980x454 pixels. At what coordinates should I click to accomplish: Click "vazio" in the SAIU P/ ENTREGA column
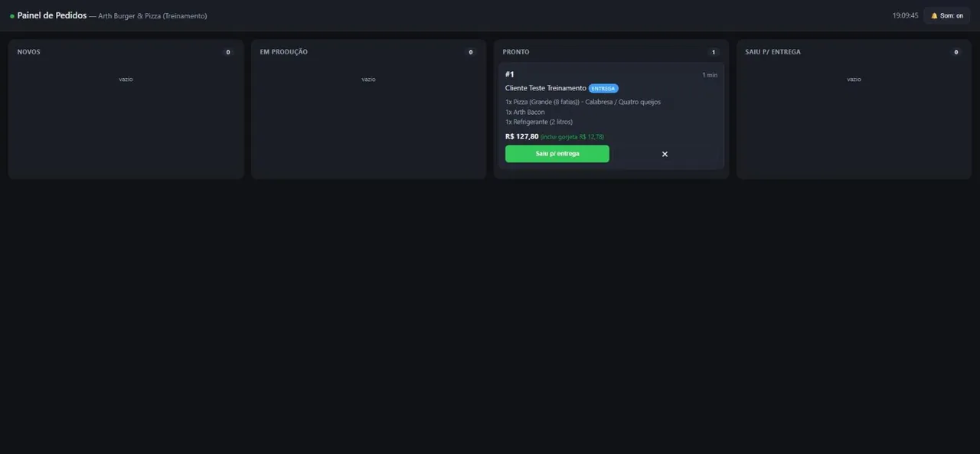(854, 79)
